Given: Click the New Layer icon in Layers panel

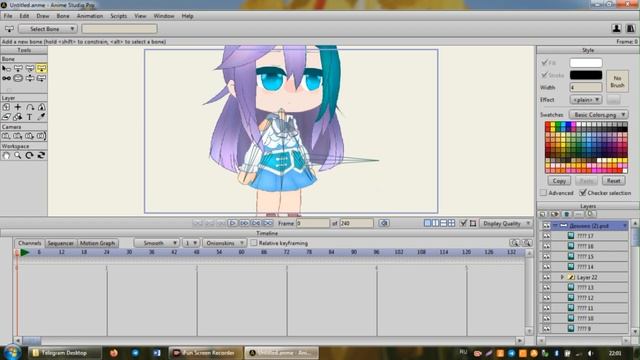Looking at the screenshot, I should 542,214.
